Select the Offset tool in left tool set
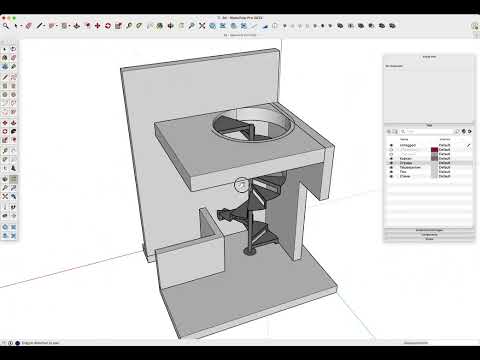 (x=13, y=140)
